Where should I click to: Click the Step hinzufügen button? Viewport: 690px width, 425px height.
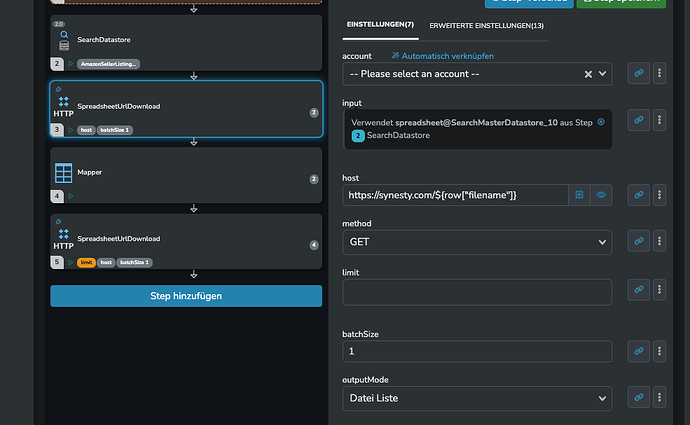pyautogui.click(x=186, y=296)
